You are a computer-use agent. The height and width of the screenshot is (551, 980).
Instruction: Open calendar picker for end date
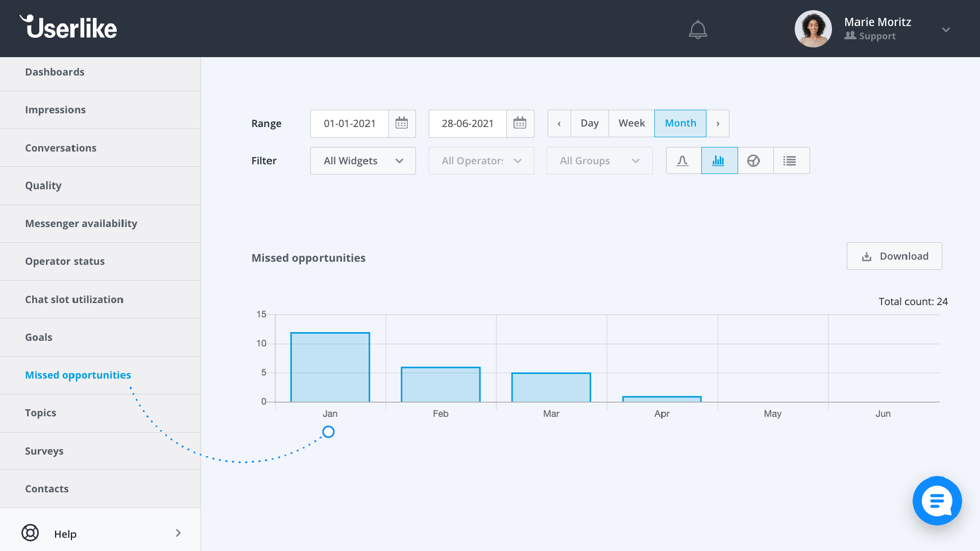click(x=520, y=123)
